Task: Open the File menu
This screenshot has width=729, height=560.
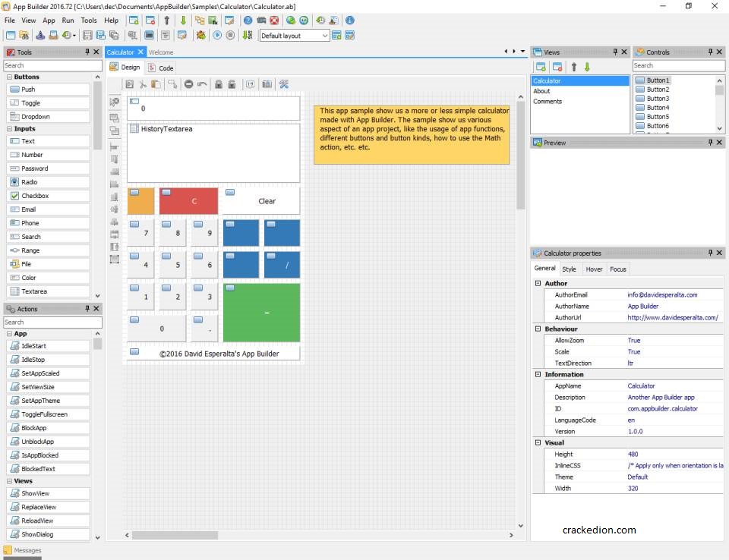Action: coord(10,20)
